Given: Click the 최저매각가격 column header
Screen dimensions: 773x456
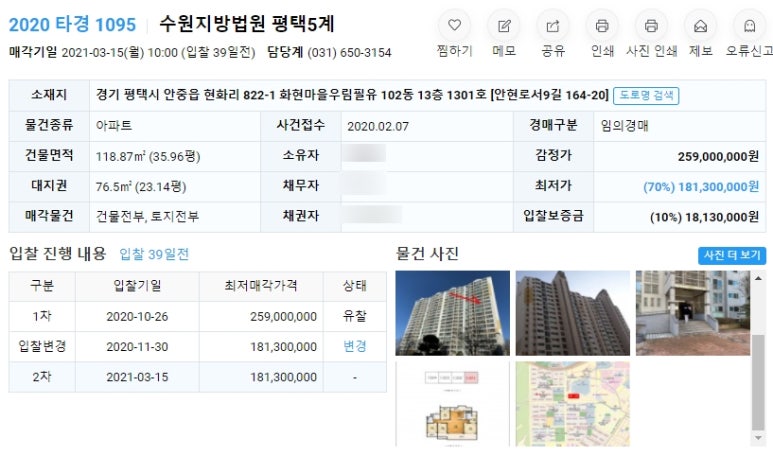Looking at the screenshot, I should click(x=261, y=285).
